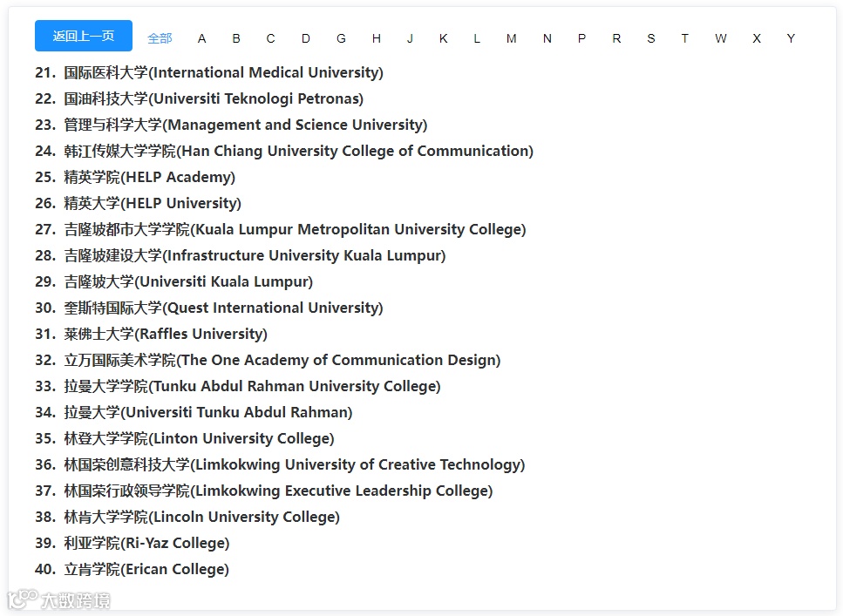
Task: Filter list by letter N
Action: point(547,38)
